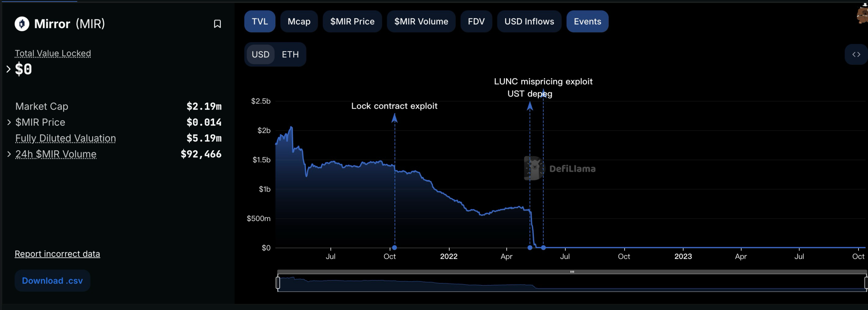
Task: Click the Lock contract exploit arrow marker
Action: point(394,118)
